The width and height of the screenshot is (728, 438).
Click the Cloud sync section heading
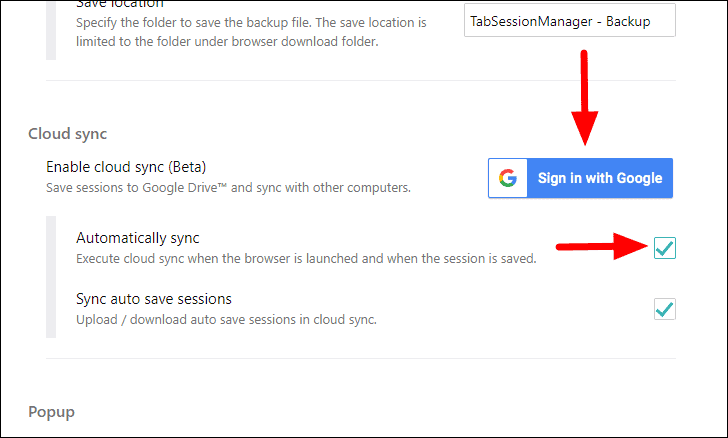click(x=67, y=133)
